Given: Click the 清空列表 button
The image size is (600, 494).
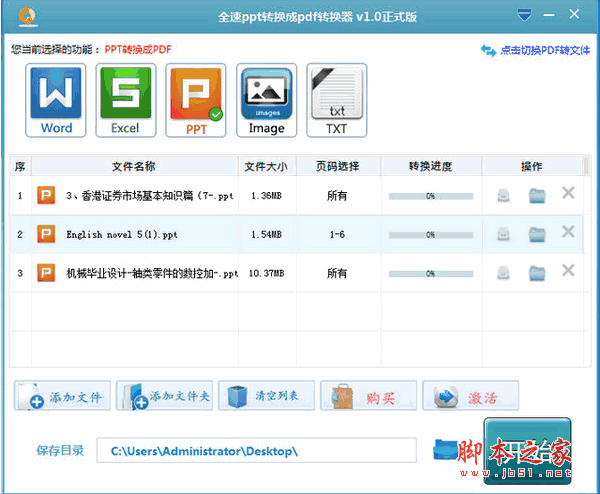Looking at the screenshot, I should click(x=266, y=396).
